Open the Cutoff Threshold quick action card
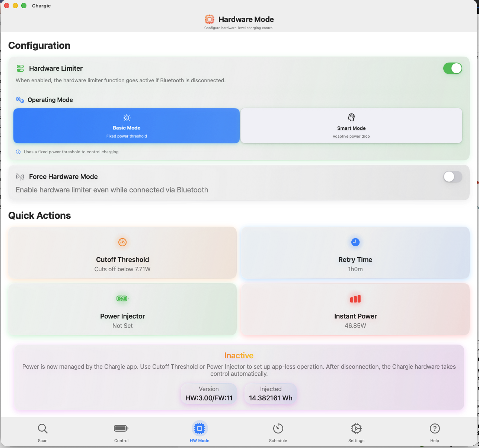This screenshot has height=448, width=479. tap(122, 253)
